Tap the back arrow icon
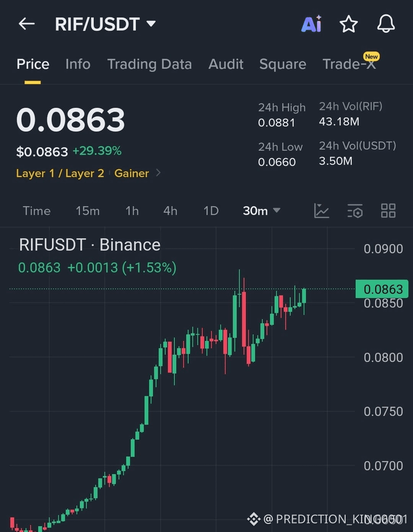This screenshot has width=413, height=532. coord(26,24)
